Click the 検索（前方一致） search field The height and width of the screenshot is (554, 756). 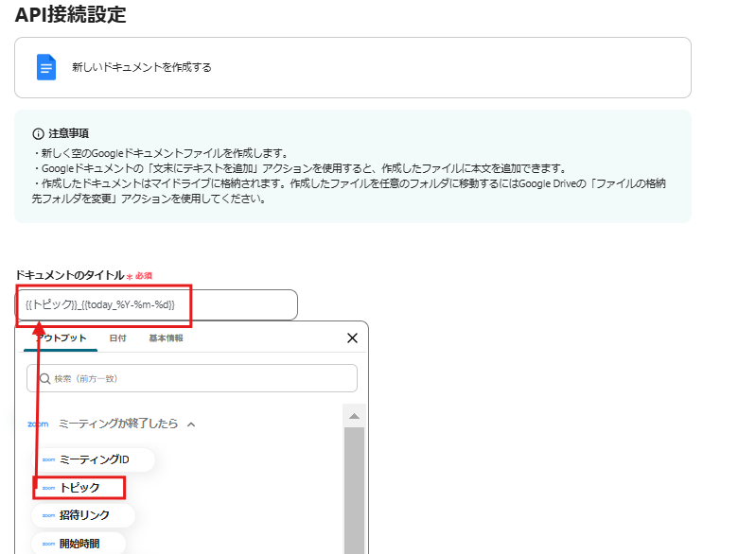click(x=192, y=378)
